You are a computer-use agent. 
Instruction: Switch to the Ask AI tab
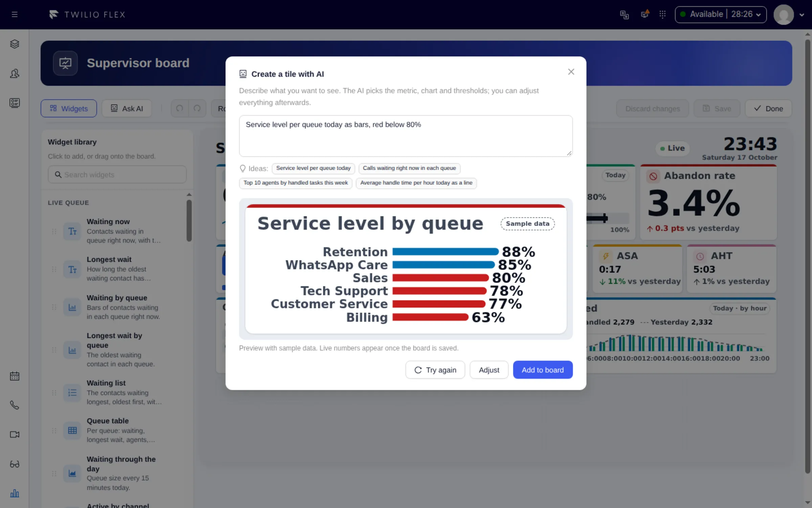(x=127, y=108)
